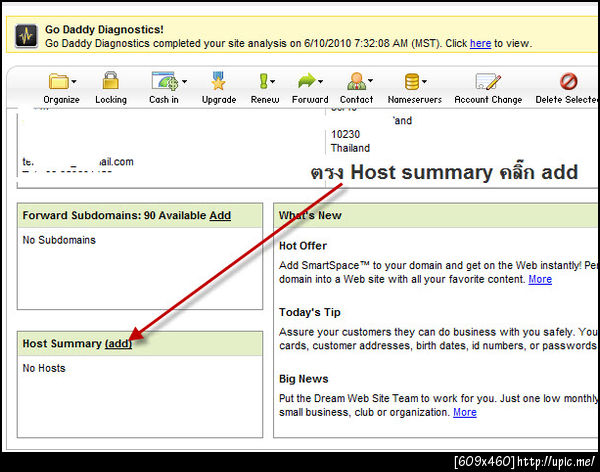Click the Cash in icon

point(165,81)
